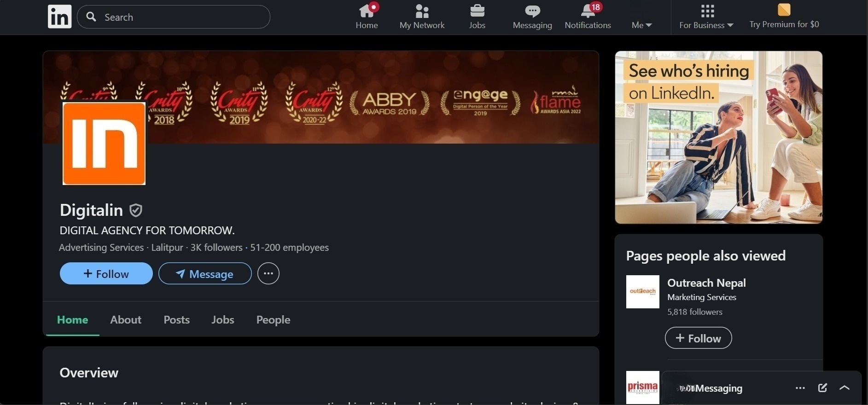Switch to the About tab
Image resolution: width=868 pixels, height=405 pixels.
pyautogui.click(x=126, y=320)
